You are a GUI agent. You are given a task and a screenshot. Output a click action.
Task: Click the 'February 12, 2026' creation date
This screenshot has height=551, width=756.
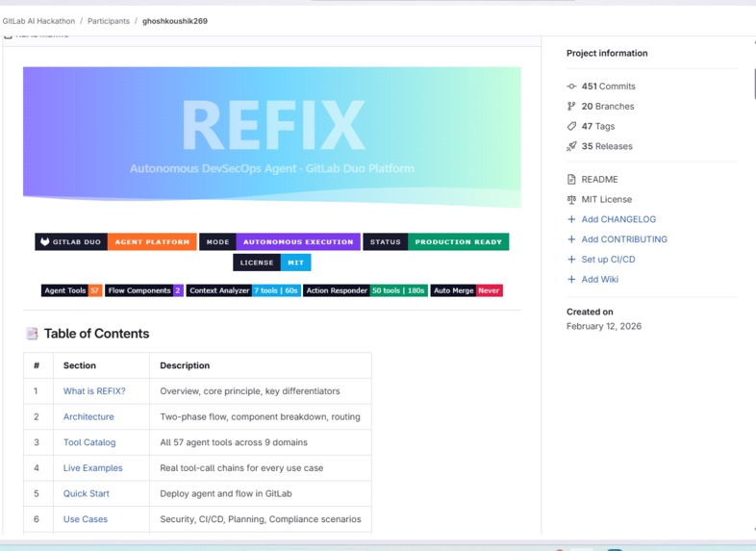(x=604, y=326)
